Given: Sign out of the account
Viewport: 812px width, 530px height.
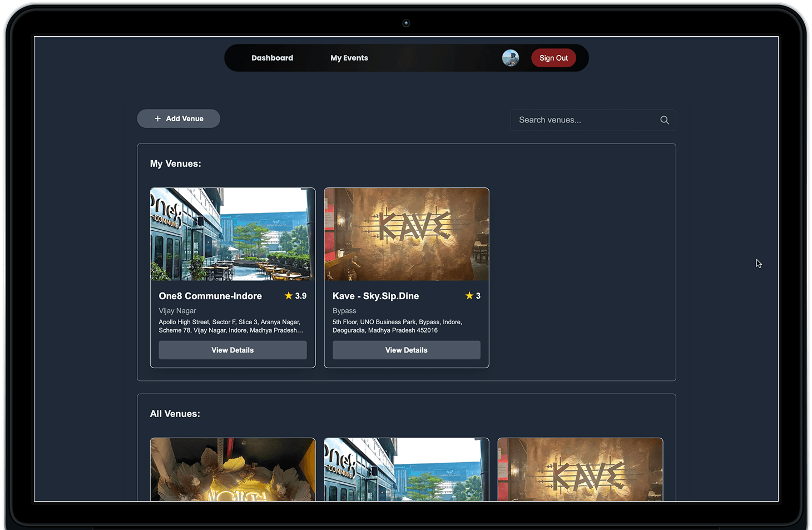Looking at the screenshot, I should tap(553, 58).
